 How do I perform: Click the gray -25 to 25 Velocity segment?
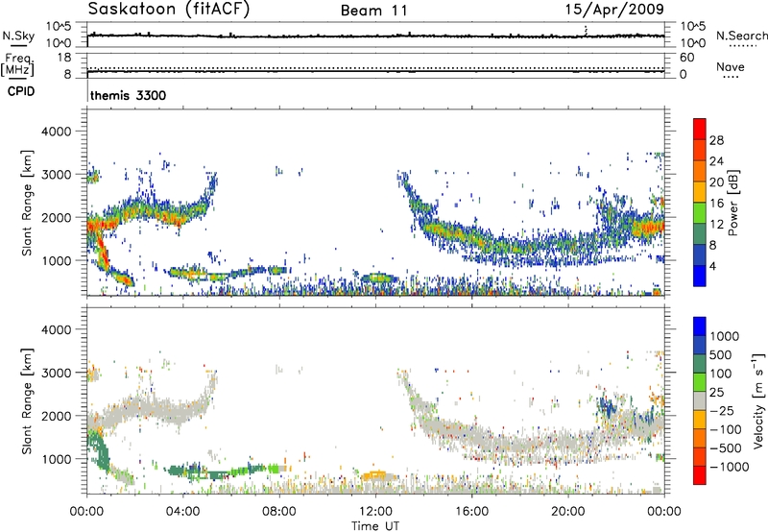point(700,400)
